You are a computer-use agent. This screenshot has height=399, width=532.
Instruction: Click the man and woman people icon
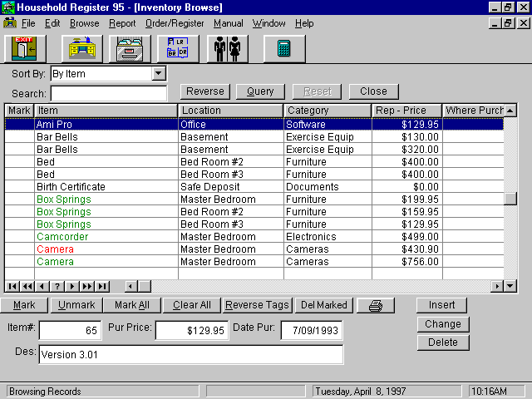click(227, 48)
